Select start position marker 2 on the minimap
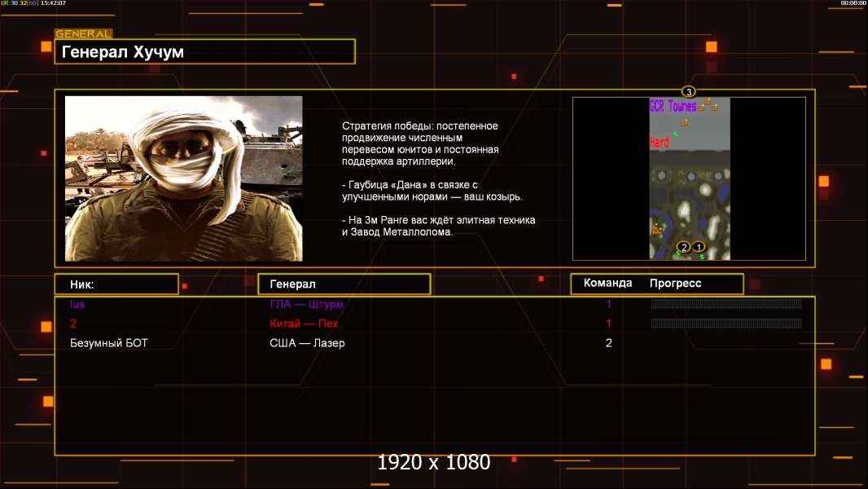Viewport: 868px width, 489px height. point(684,247)
